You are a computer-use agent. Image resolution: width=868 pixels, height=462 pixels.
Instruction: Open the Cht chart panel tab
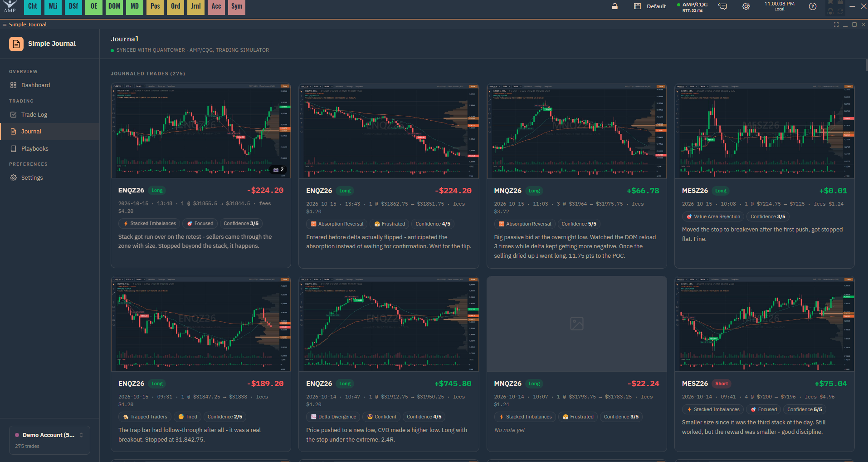33,7
